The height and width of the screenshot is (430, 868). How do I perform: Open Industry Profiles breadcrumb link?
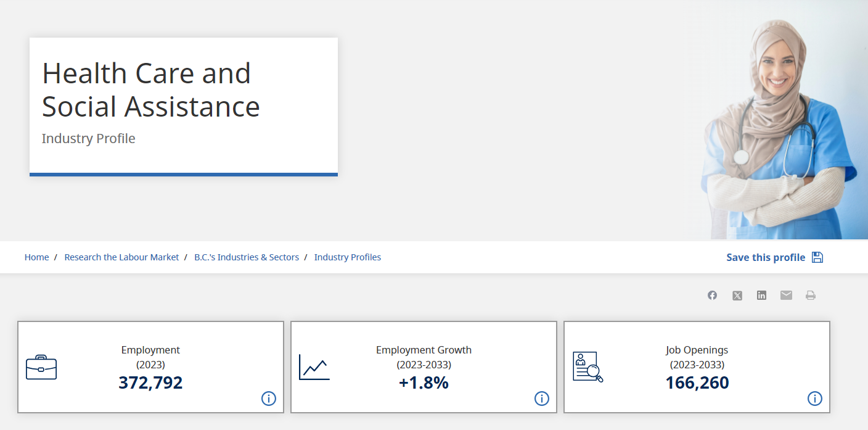[x=348, y=257]
